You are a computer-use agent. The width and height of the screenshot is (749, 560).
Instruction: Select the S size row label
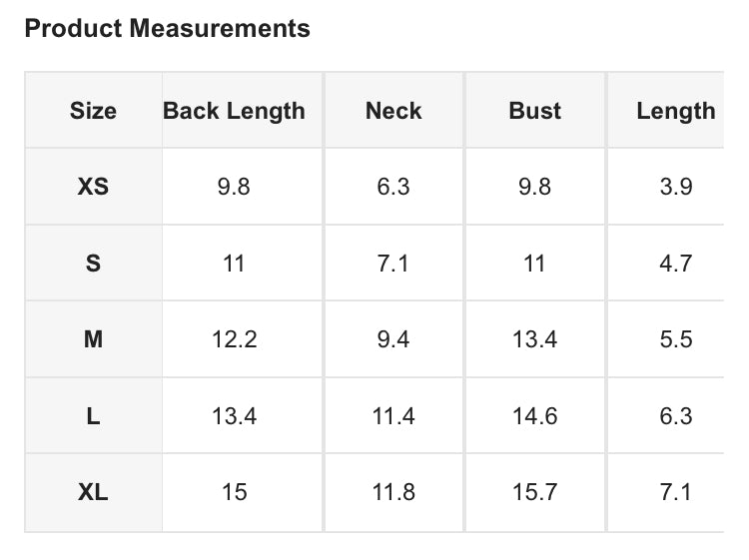tap(93, 264)
